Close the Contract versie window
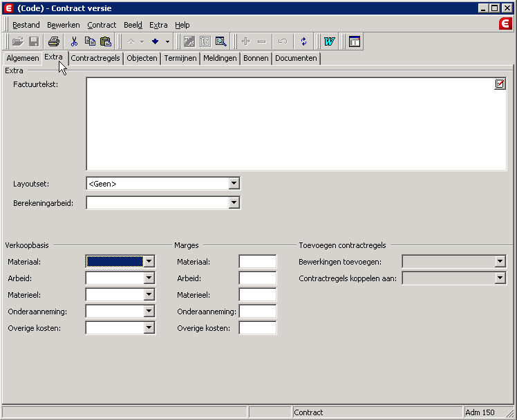517x420 pixels. point(507,8)
